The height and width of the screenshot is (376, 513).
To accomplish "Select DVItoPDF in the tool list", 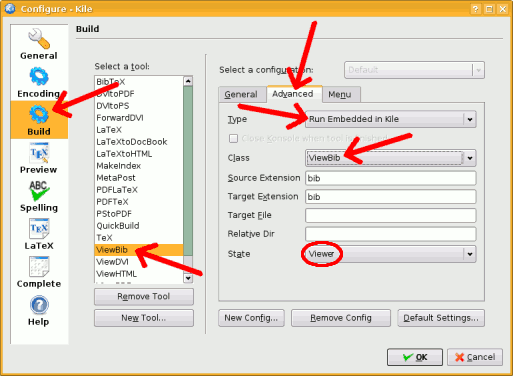I will point(139,94).
